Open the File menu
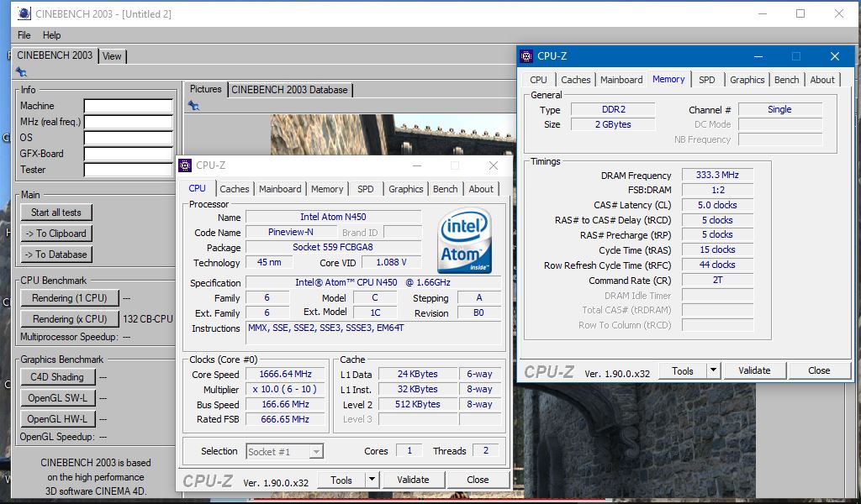Image resolution: width=861 pixels, height=504 pixels. click(24, 35)
